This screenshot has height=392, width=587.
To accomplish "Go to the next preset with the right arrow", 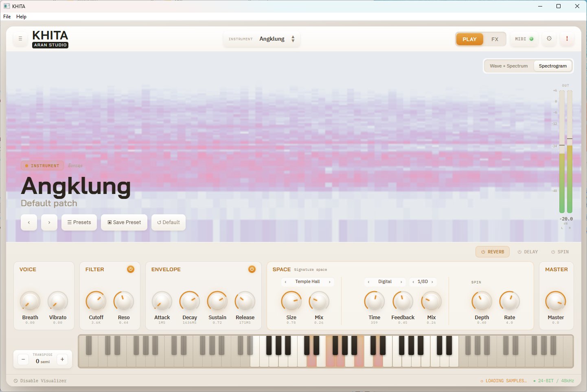I will point(49,222).
